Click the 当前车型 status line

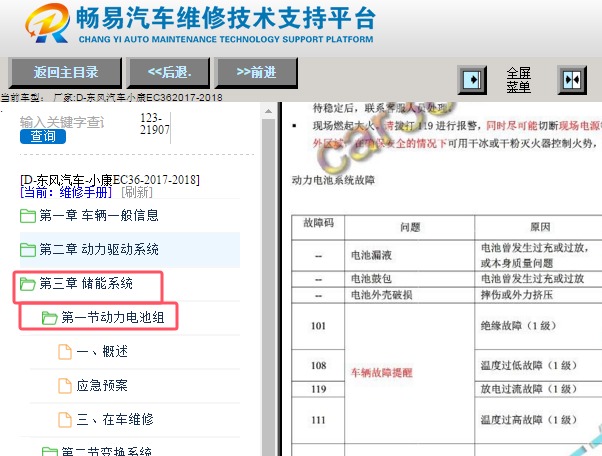pos(111,97)
